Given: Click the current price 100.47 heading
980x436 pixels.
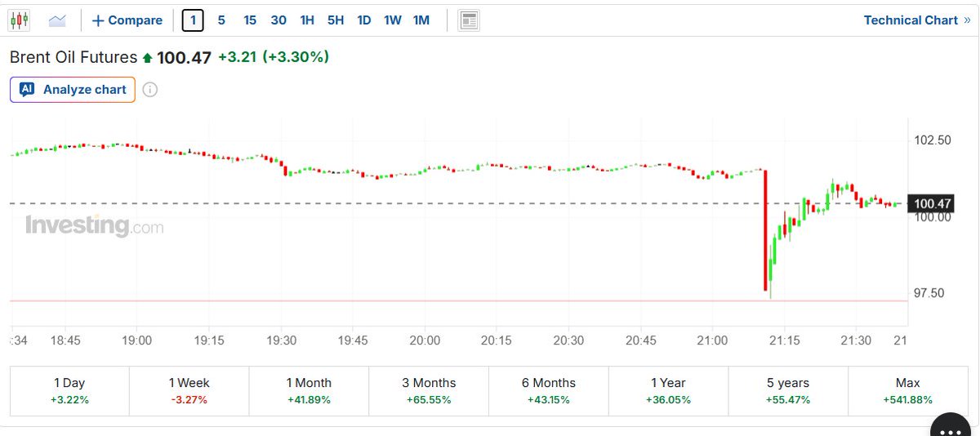Looking at the screenshot, I should [184, 58].
